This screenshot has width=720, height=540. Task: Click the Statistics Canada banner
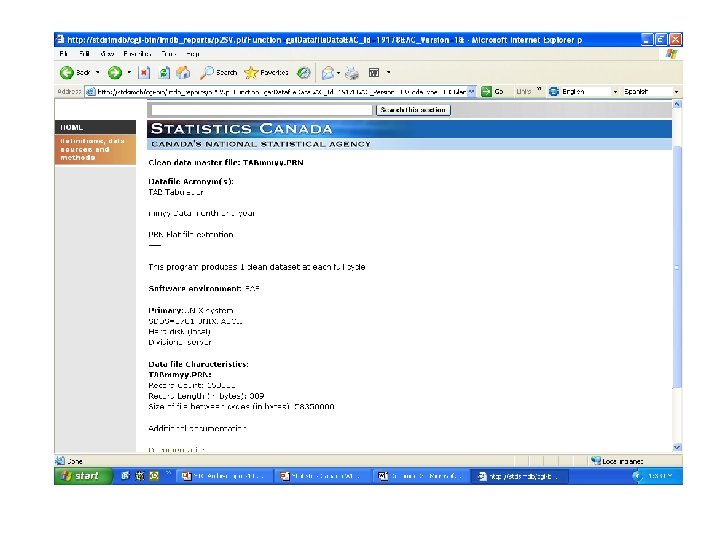click(x=409, y=129)
